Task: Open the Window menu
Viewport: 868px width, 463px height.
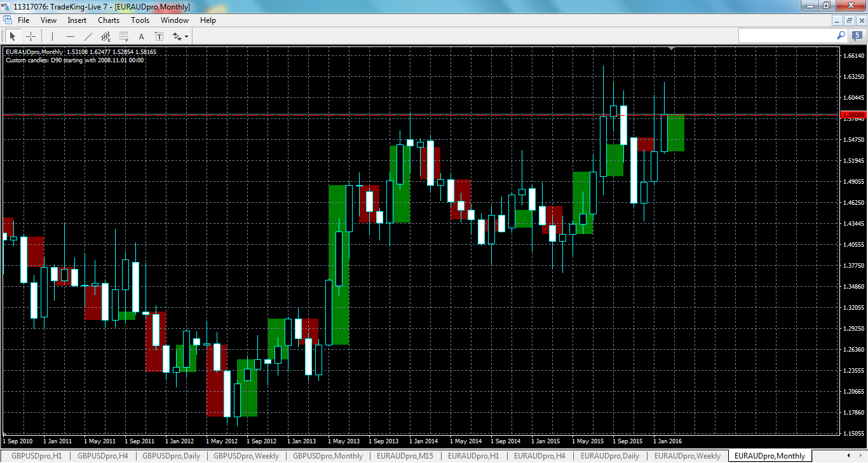Action: pos(175,20)
